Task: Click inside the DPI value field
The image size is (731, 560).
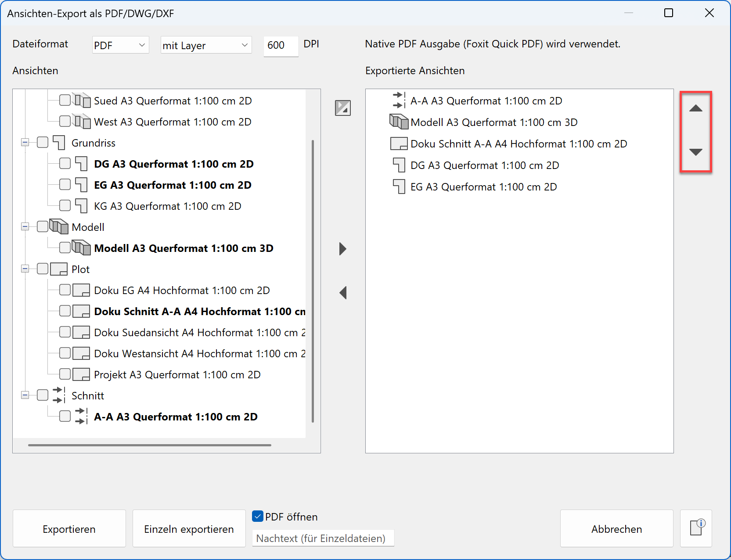Action: coord(280,46)
